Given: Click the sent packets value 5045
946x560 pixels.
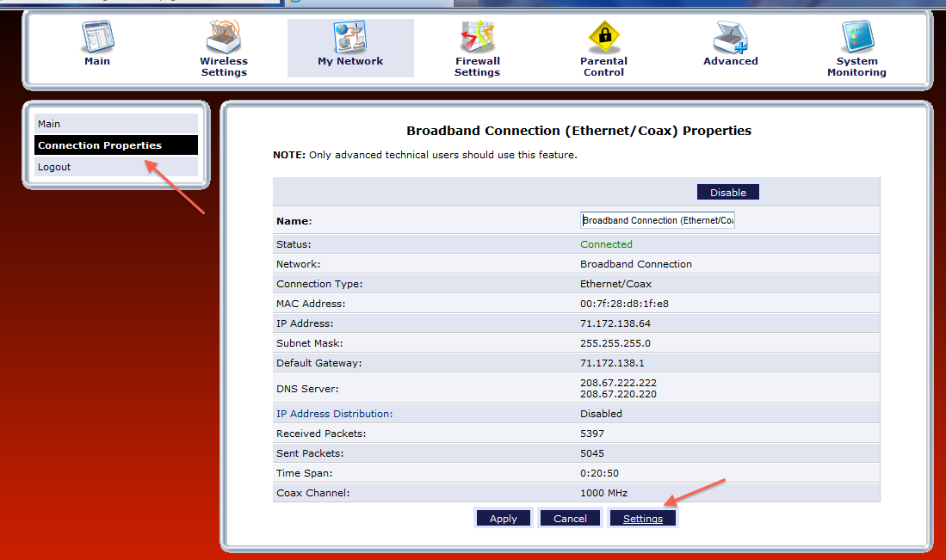Looking at the screenshot, I should [x=592, y=453].
